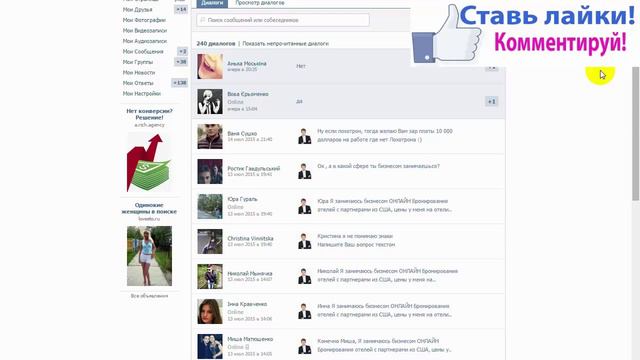Open Мои Видеозаписи in the sidebar
Viewport: 640px width, 360px height.
[145, 31]
